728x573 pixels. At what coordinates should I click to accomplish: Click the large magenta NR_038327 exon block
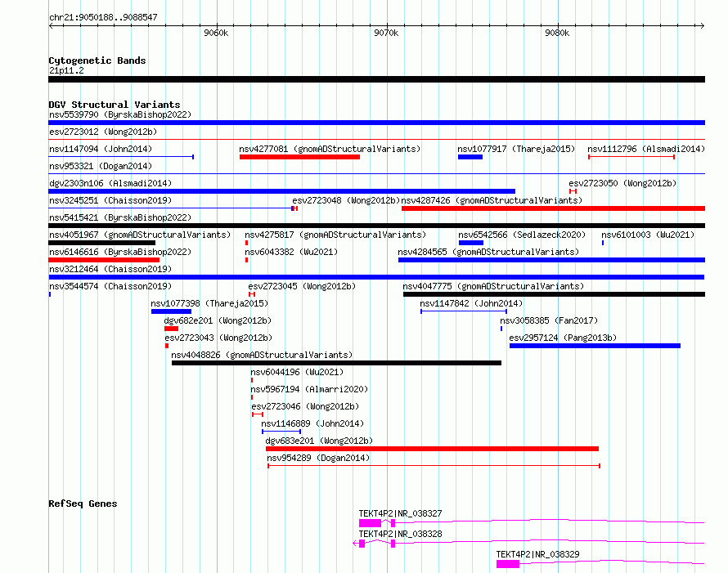(x=370, y=523)
